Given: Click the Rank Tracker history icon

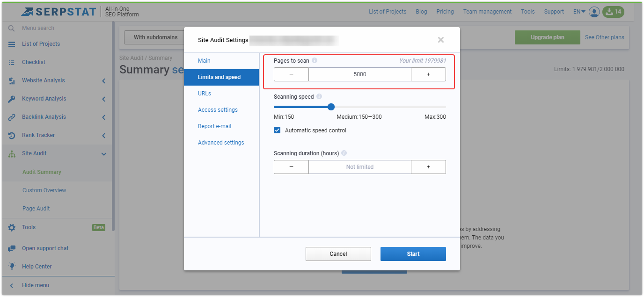Looking at the screenshot, I should [12, 135].
